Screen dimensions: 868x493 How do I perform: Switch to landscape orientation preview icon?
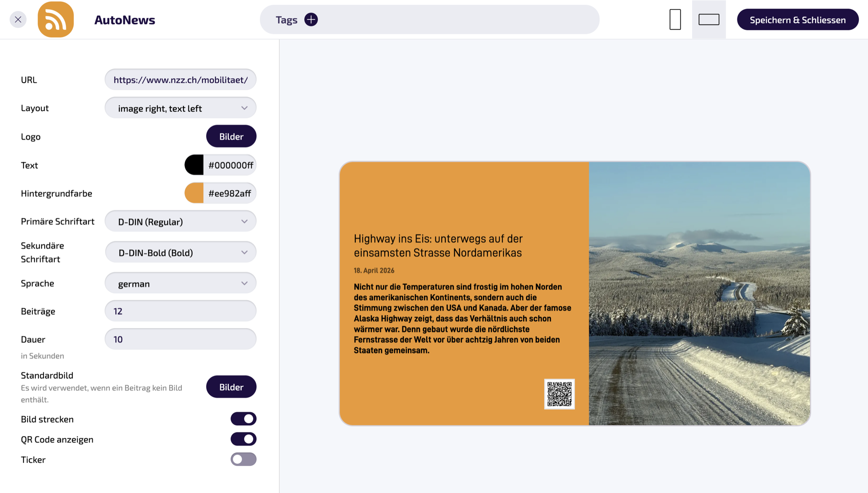[709, 19]
